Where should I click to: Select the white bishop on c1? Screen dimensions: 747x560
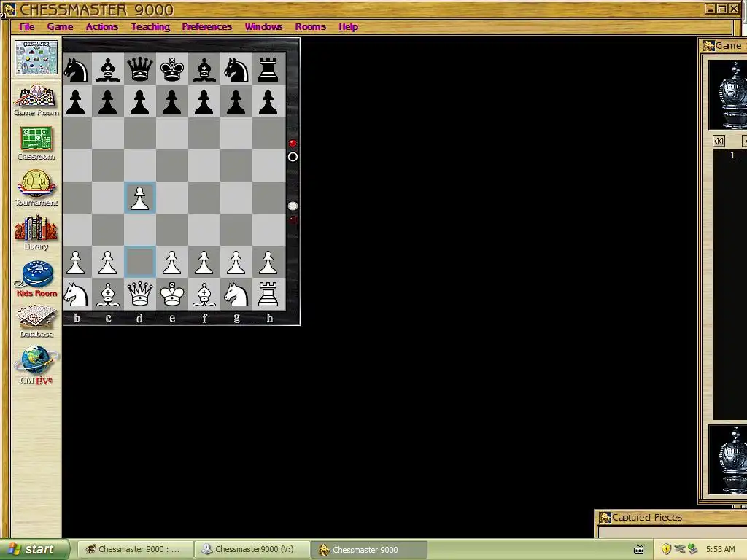[108, 294]
